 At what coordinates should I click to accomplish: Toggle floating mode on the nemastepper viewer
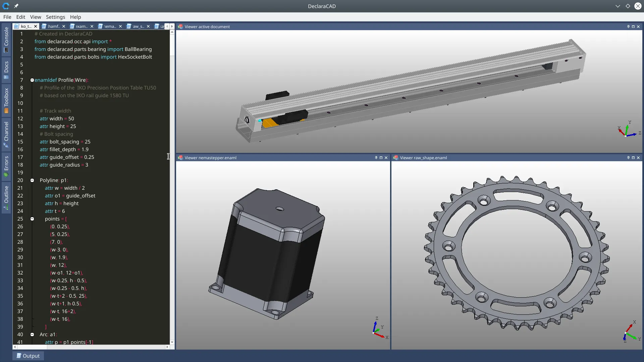[381, 158]
